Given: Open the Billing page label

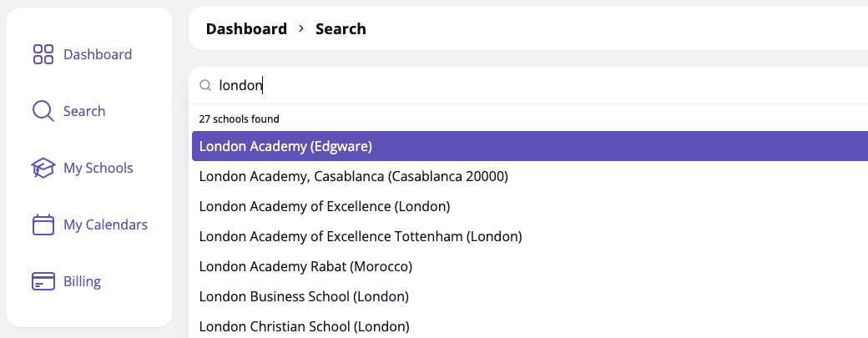Looking at the screenshot, I should (82, 281).
